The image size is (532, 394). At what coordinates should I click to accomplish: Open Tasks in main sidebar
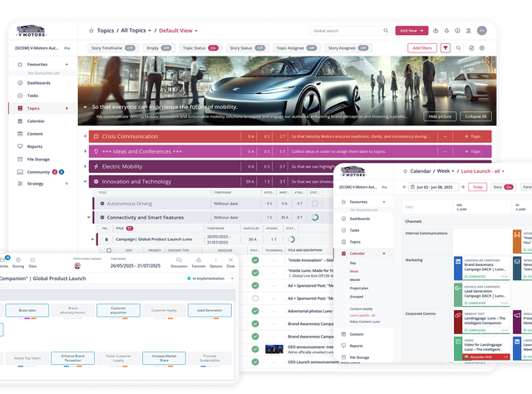(32, 96)
